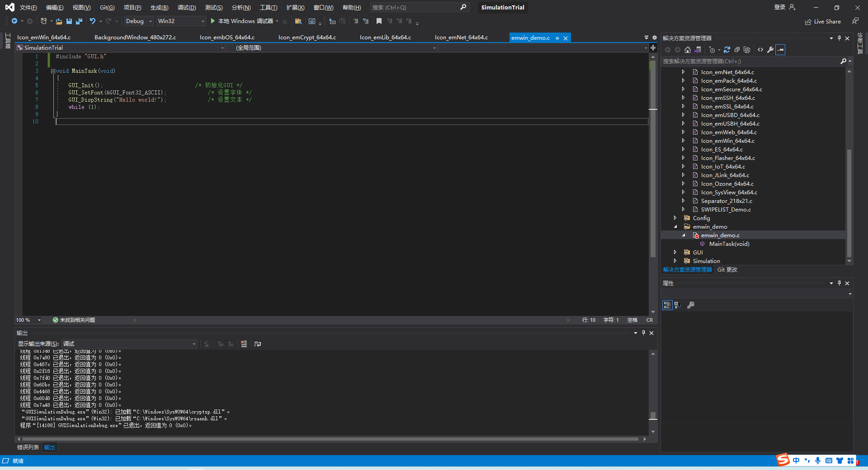The height and width of the screenshot is (470, 868).
Task: Expand the Config folder
Action: 675,218
